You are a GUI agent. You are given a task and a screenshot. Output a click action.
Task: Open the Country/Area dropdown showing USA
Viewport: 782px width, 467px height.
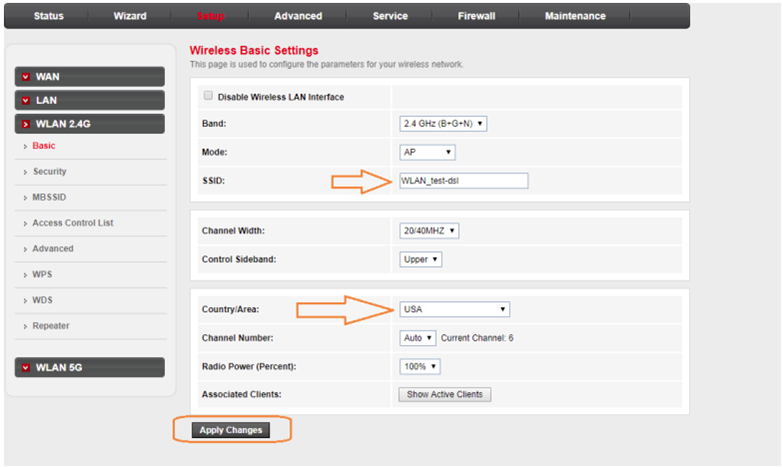(x=455, y=310)
